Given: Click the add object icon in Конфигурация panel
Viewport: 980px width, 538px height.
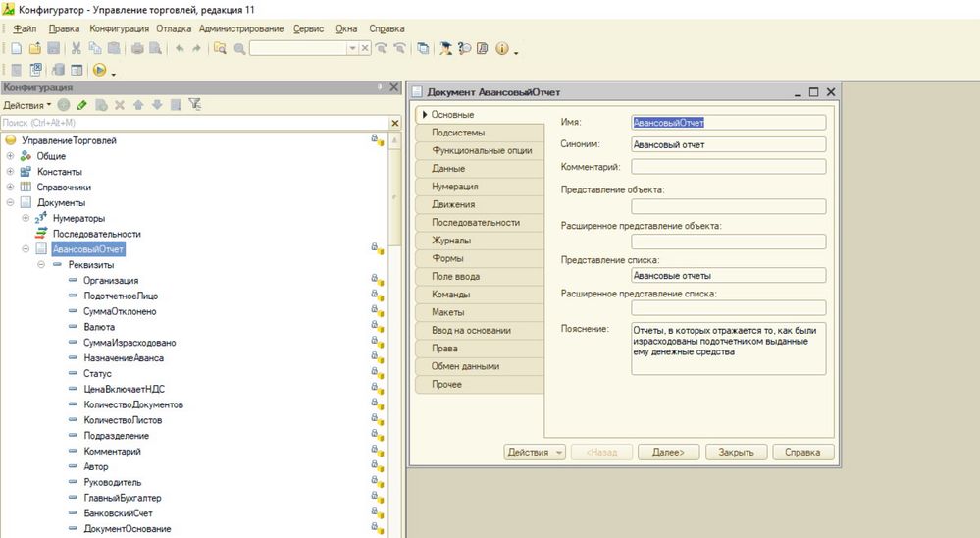Looking at the screenshot, I should pos(64,105).
